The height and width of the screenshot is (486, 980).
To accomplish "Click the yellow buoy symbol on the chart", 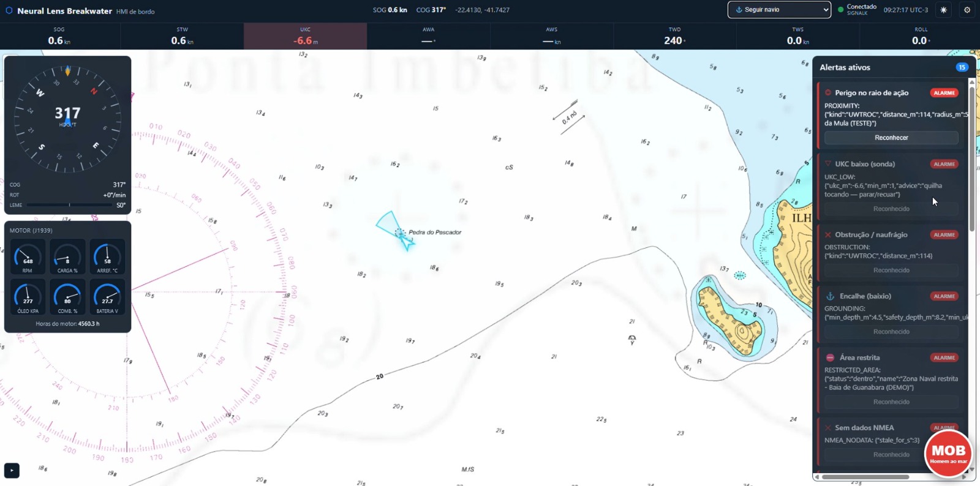I will pos(632,339).
